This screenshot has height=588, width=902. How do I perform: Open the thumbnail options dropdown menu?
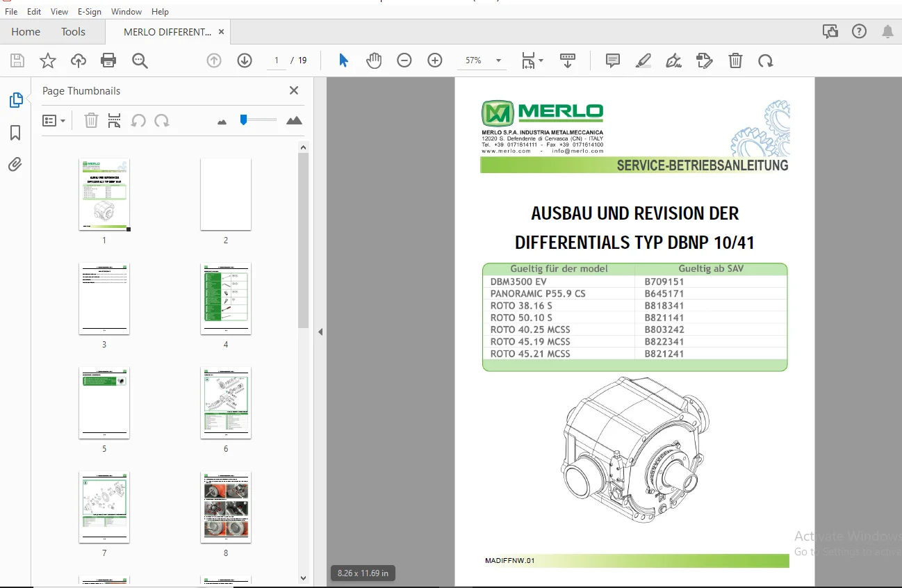tap(54, 120)
